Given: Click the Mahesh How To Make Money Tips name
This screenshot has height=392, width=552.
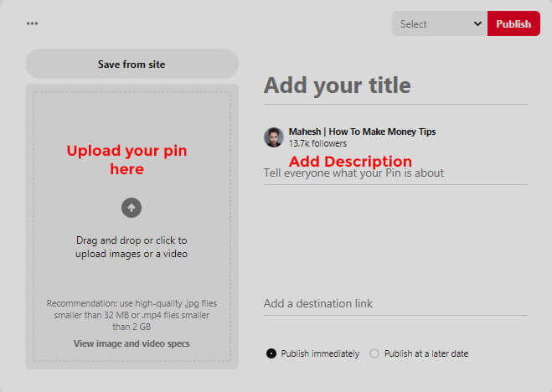Looking at the screenshot, I should (362, 132).
